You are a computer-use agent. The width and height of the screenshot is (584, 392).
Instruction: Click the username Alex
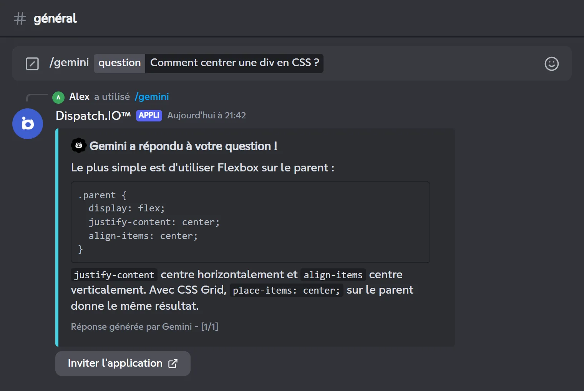[80, 97]
